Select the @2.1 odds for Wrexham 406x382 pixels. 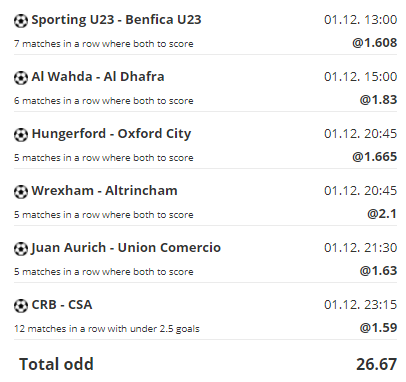coord(382,214)
